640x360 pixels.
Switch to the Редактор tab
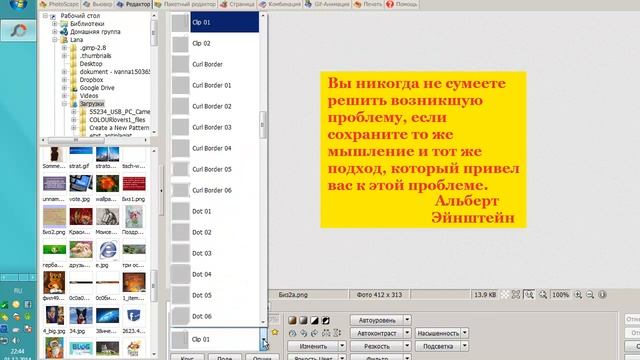(133, 4)
